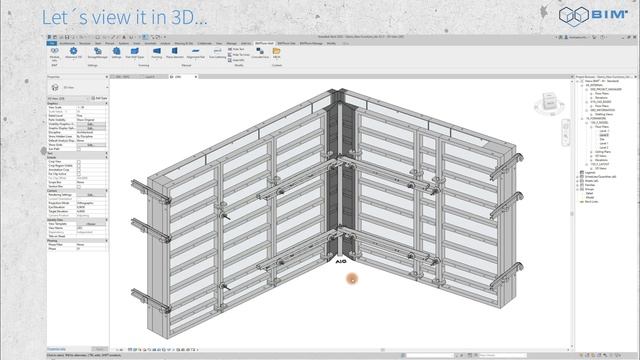Expand Schedules/Quantities in Project Browser
Image resolution: width=640 pixels, height=360 pixels.
coord(577,177)
